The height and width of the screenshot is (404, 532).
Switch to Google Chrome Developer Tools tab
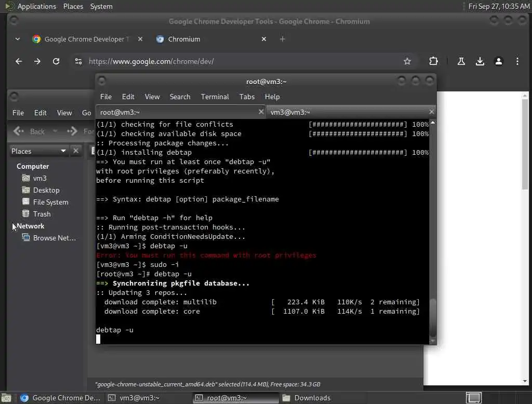pyautogui.click(x=87, y=39)
